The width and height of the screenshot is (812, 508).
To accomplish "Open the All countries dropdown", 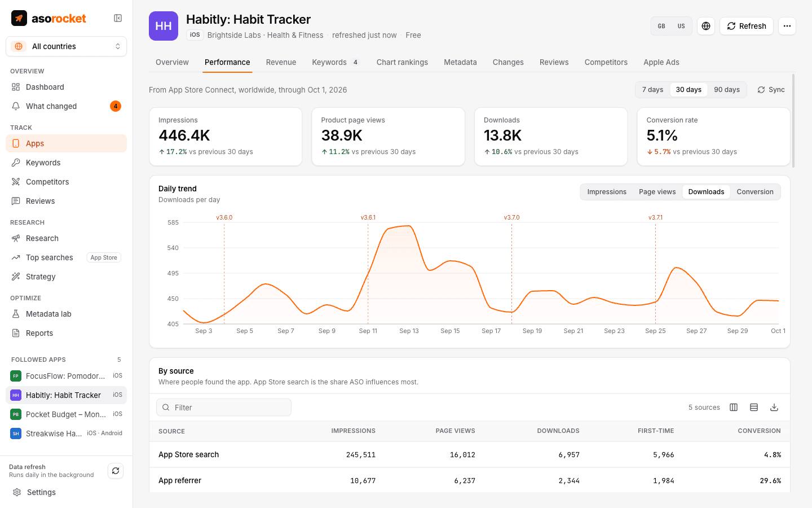I will (66, 46).
